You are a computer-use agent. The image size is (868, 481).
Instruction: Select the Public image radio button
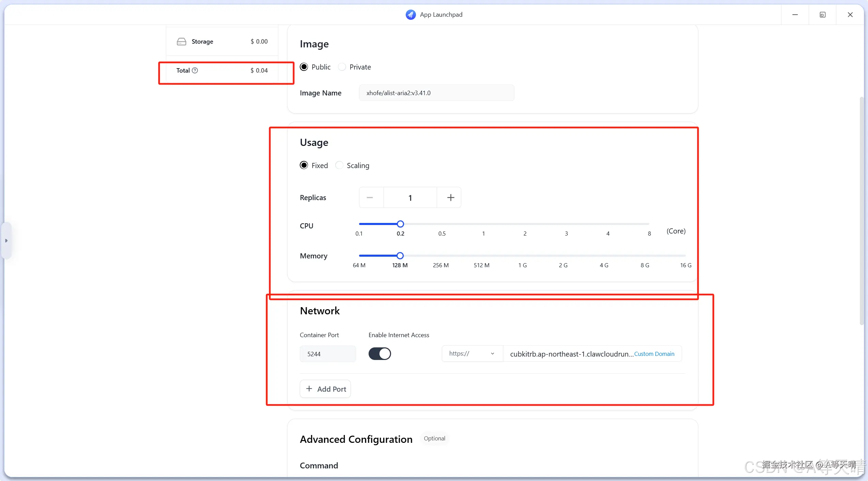click(304, 67)
